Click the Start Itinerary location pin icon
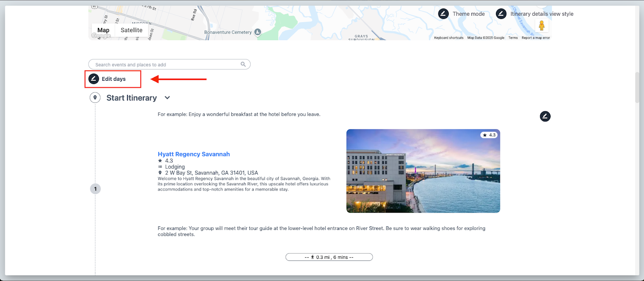The width and height of the screenshot is (644, 281). coord(95,98)
